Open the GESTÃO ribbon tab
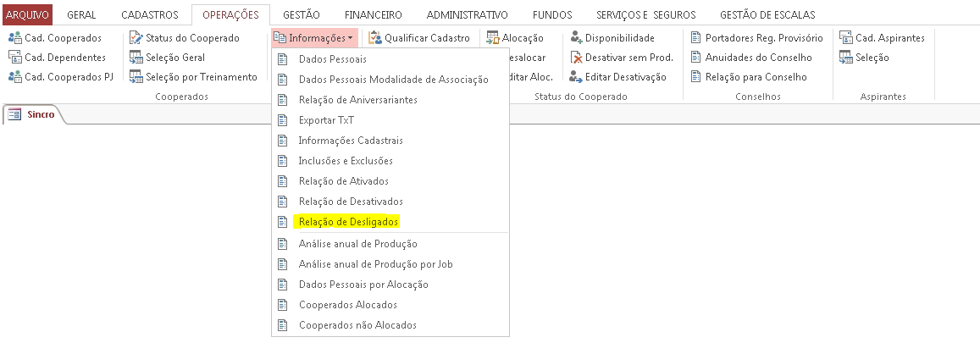Screen dimensions: 980x354 tap(302, 15)
